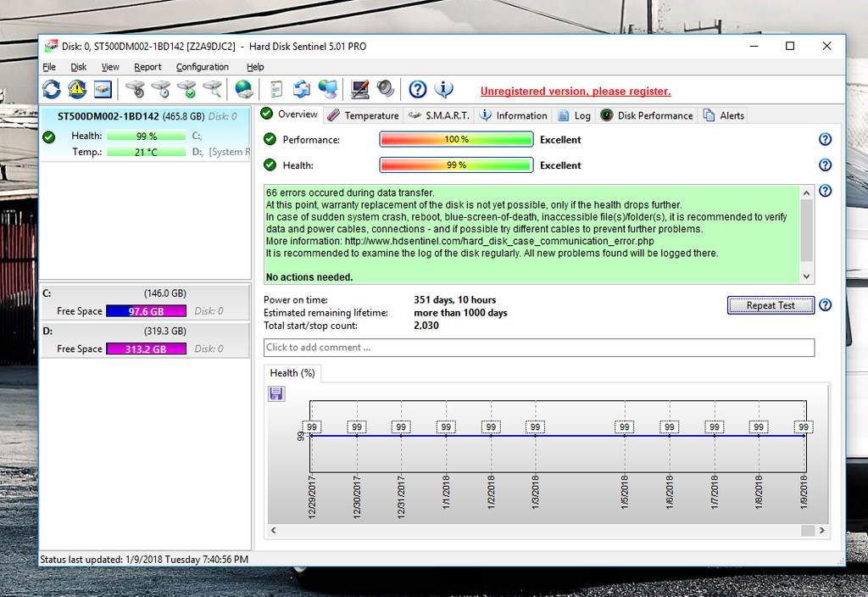Viewport: 868px width, 597px height.
Task: Click the help icon beside Performance row
Action: pyautogui.click(x=825, y=140)
